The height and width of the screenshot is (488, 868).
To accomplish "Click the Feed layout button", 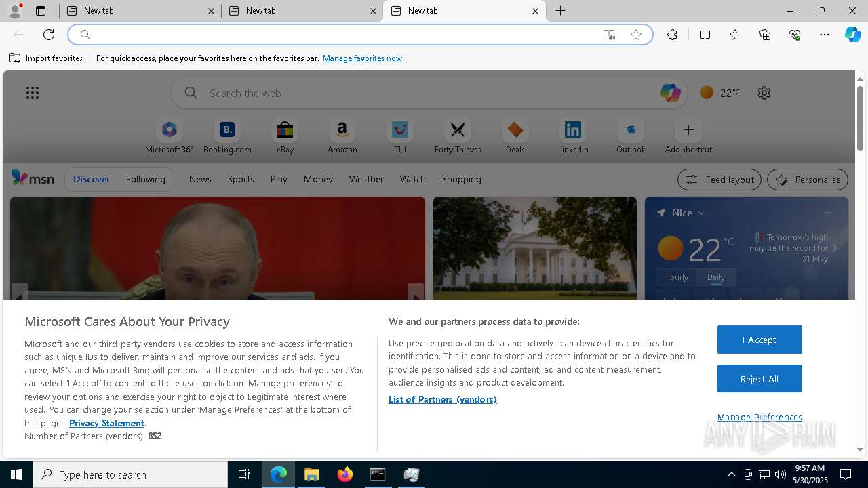I will (x=719, y=180).
